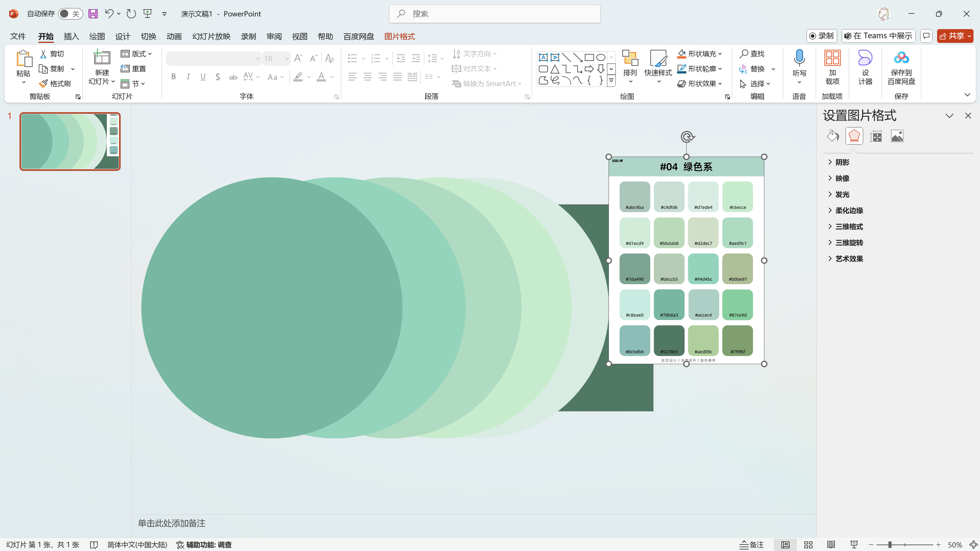Toggle Notes (备注) pane in status bar
The image size is (980, 551).
coord(751,544)
